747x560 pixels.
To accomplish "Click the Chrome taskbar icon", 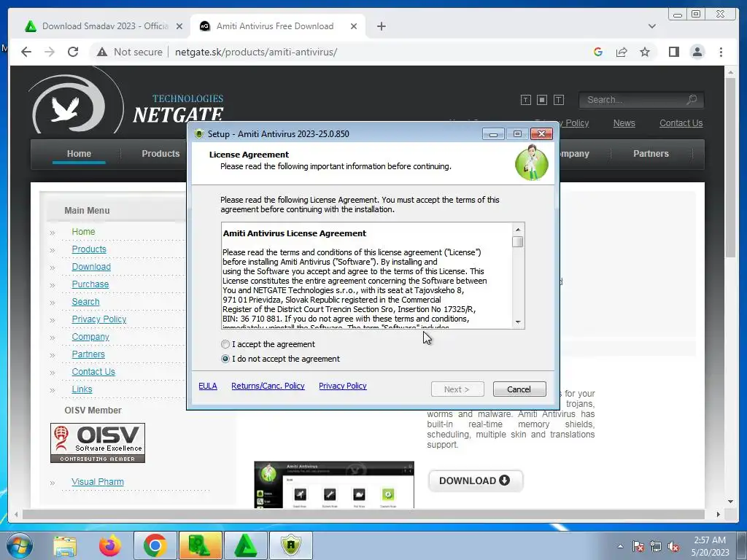I will point(155,545).
